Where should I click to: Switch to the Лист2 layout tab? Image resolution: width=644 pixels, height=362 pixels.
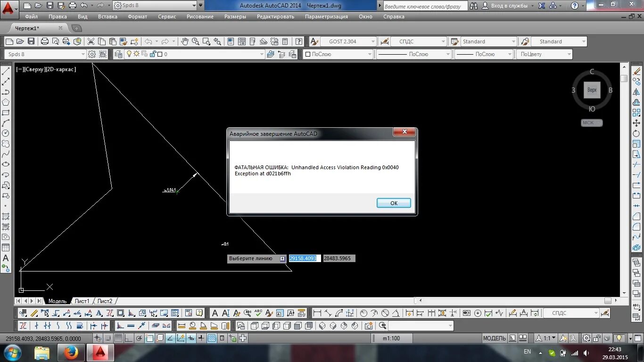click(105, 301)
